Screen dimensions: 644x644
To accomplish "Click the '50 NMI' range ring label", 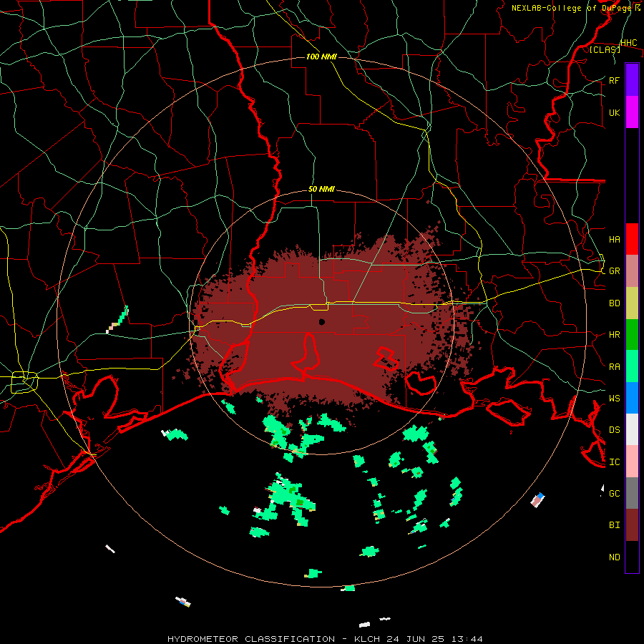I will click(321, 190).
